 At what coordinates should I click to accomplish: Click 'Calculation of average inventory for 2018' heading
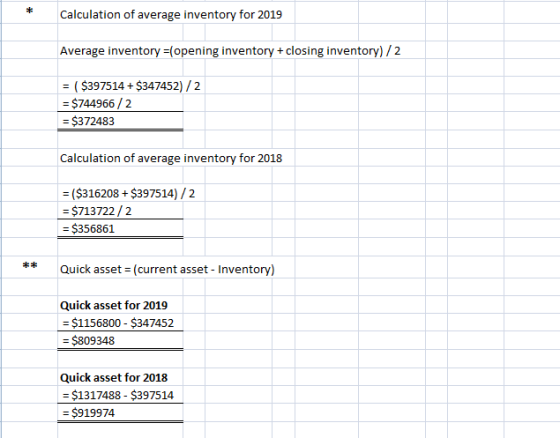click(x=171, y=158)
